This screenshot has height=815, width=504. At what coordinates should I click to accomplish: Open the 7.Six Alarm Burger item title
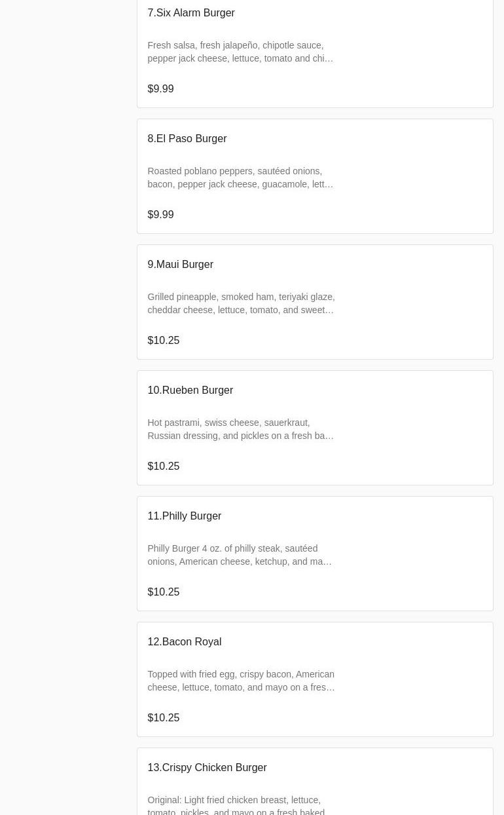(190, 13)
